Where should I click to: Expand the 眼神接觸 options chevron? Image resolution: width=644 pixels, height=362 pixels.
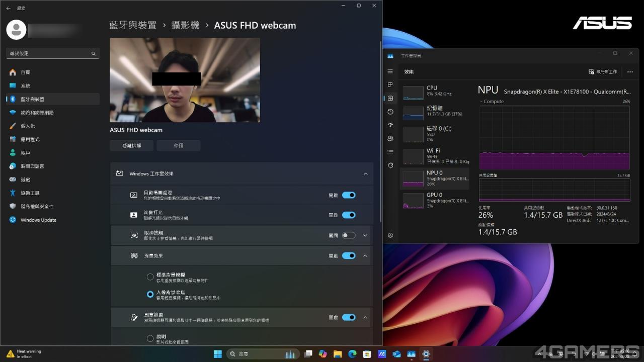(365, 235)
